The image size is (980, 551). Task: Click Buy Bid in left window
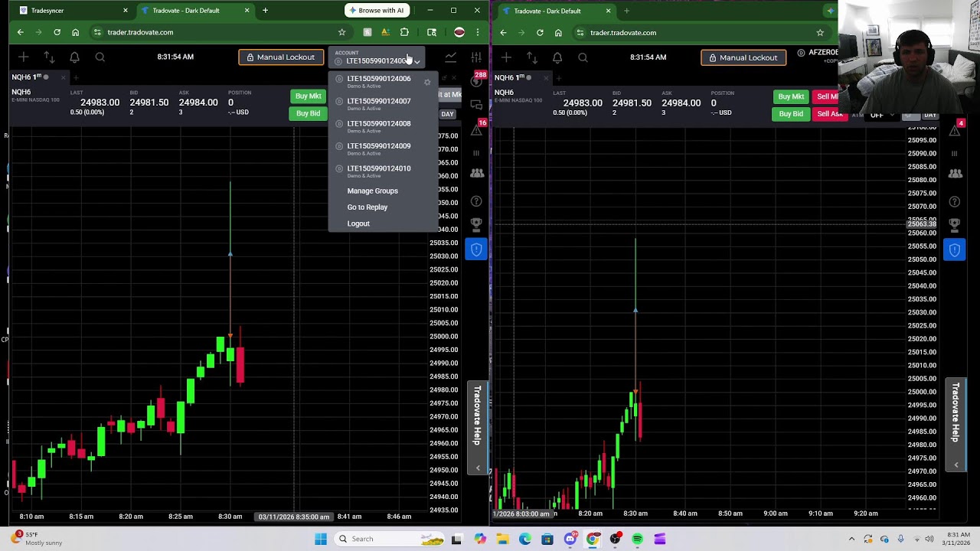[308, 113]
